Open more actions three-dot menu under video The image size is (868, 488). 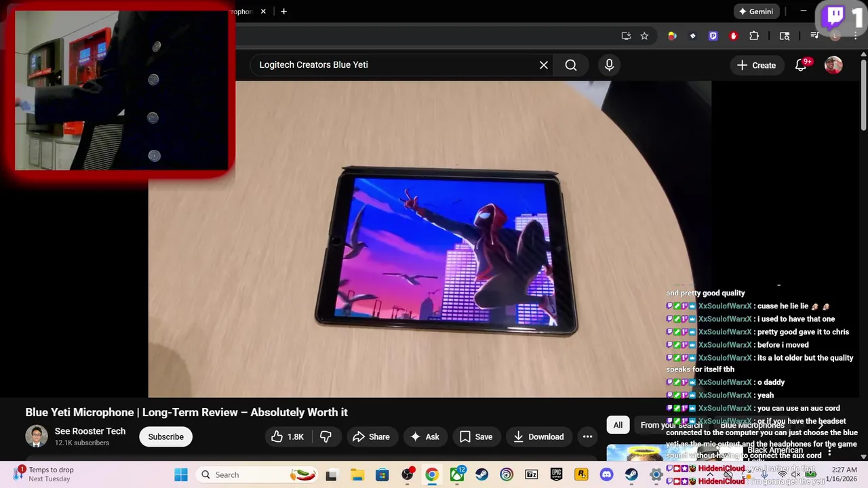coord(587,436)
